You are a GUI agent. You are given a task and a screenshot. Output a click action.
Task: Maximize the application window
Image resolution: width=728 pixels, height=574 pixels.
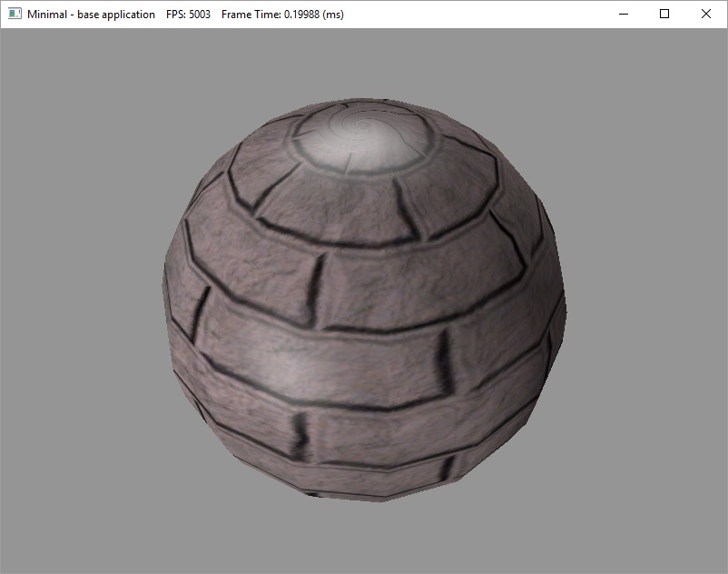tap(664, 15)
